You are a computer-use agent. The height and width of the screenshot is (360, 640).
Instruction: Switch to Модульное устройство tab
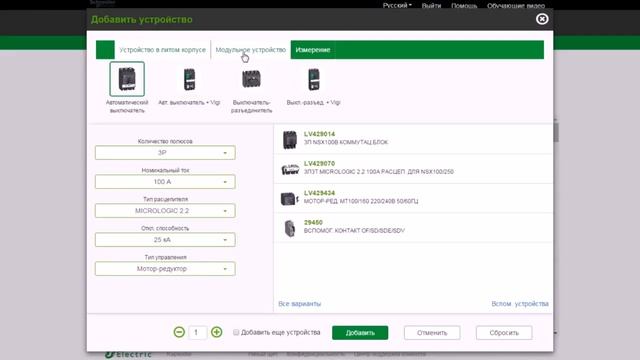click(251, 50)
